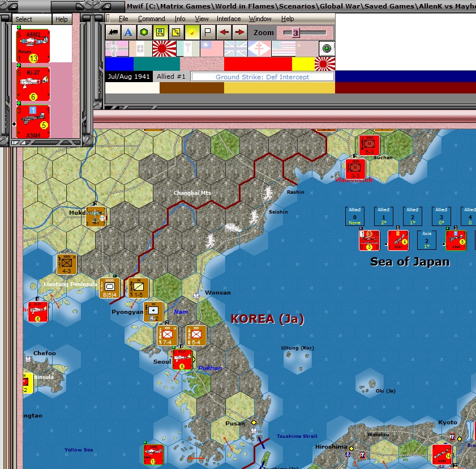Click the green circular indicator button
The height and width of the screenshot is (469, 476).
[327, 49]
